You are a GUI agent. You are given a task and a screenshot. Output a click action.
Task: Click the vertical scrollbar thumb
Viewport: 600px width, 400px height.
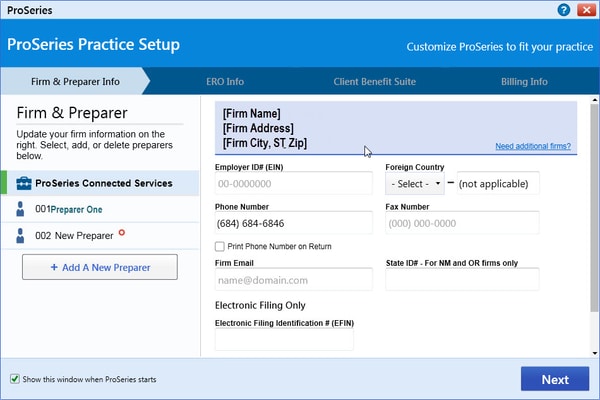[x=594, y=209]
